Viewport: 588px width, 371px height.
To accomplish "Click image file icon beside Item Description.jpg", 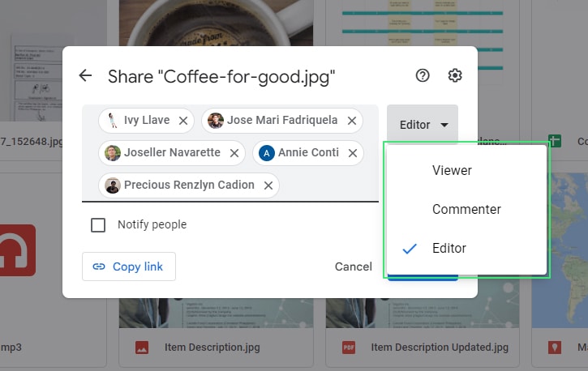I will coord(142,348).
